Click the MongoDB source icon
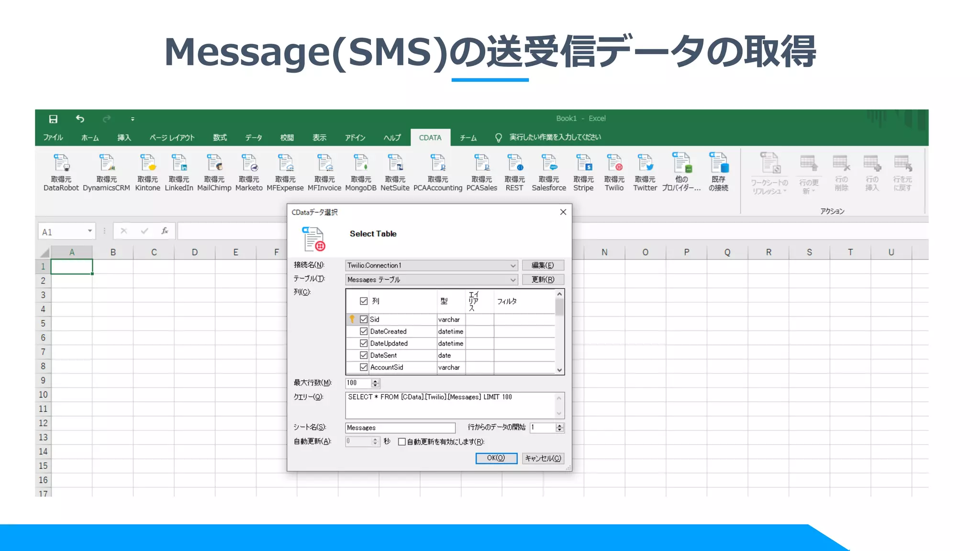The image size is (980, 551). click(361, 172)
